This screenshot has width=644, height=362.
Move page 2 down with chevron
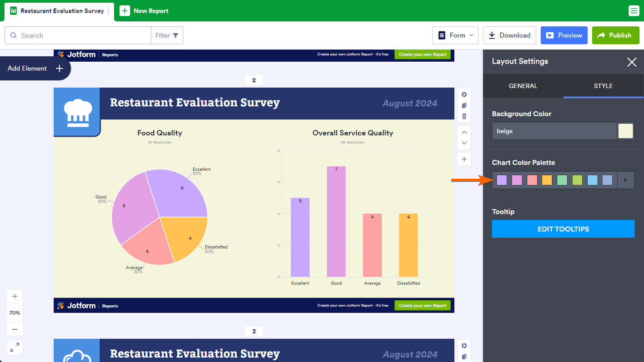[x=464, y=143]
